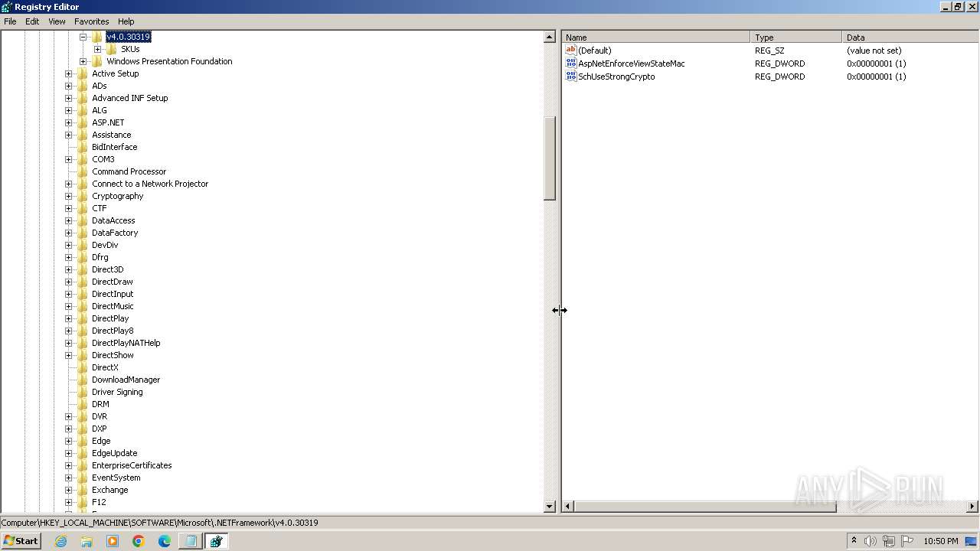Open Google Chrome from the taskbar
Screen dimensions: 980x551
tap(139, 541)
